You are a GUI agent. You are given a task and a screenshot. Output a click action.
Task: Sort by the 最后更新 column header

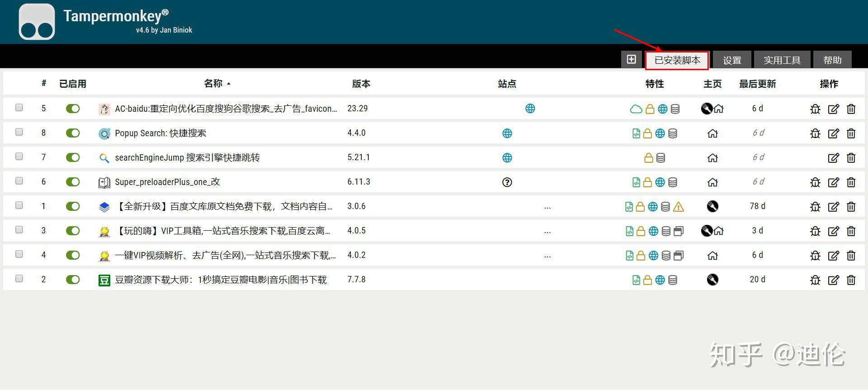[757, 84]
